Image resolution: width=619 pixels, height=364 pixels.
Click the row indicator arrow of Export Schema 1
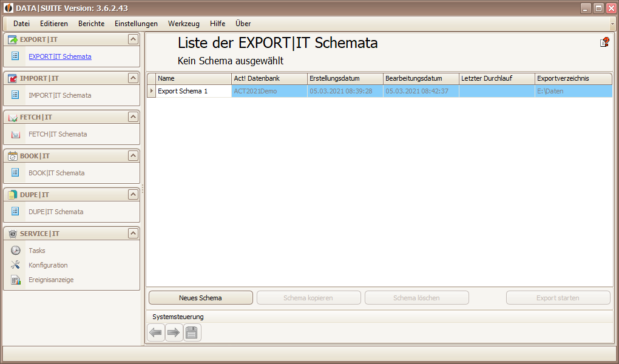point(151,91)
